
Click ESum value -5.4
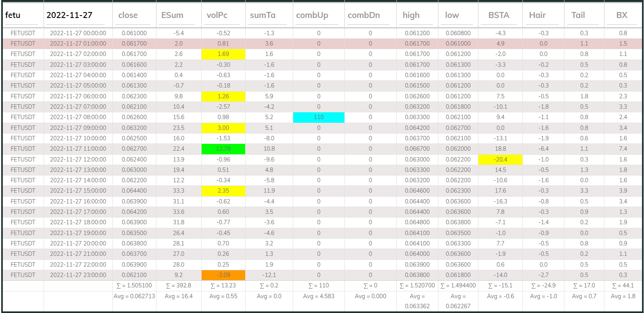click(178, 33)
